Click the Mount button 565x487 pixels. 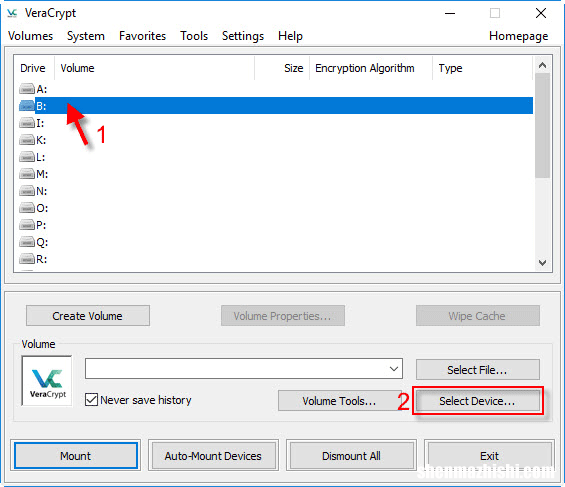coord(76,456)
